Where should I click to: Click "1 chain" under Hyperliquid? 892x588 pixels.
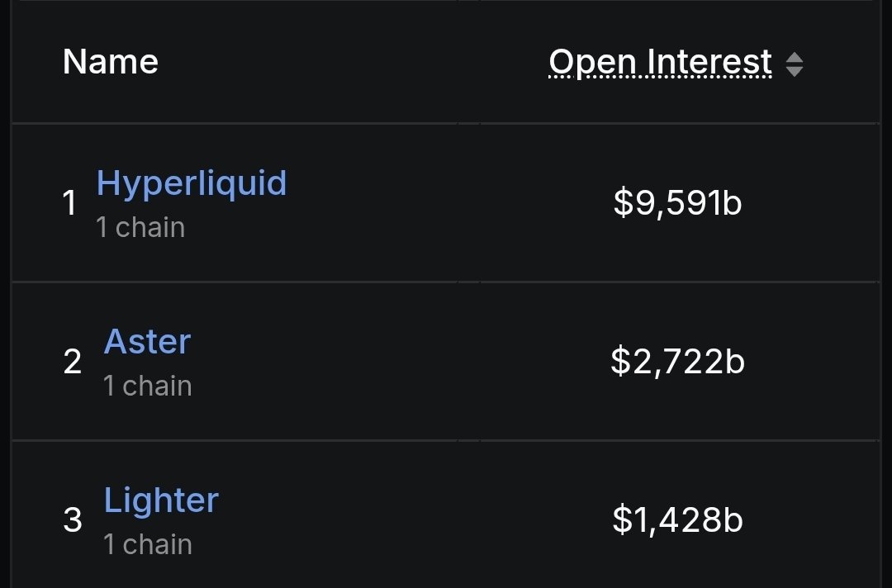click(x=140, y=227)
